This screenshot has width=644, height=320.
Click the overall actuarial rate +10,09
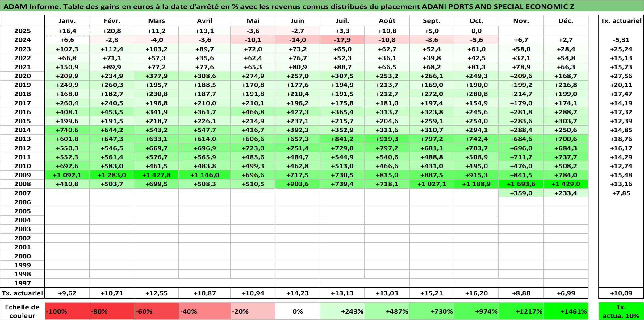point(621,293)
